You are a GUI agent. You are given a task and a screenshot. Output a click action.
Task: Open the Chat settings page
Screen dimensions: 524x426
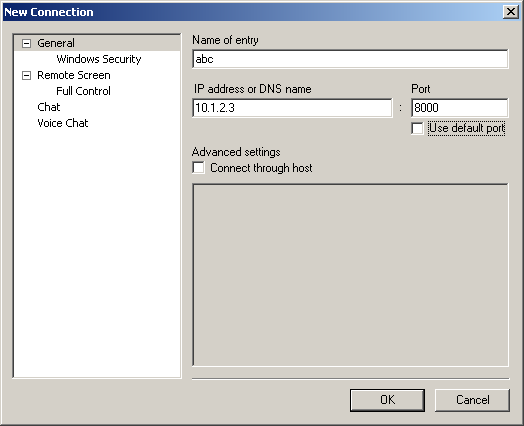(49, 107)
